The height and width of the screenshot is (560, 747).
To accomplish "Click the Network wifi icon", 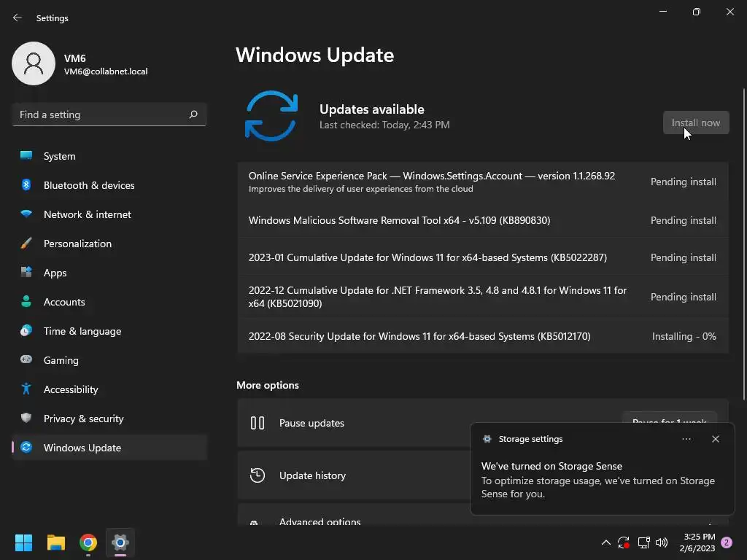I will [26, 214].
